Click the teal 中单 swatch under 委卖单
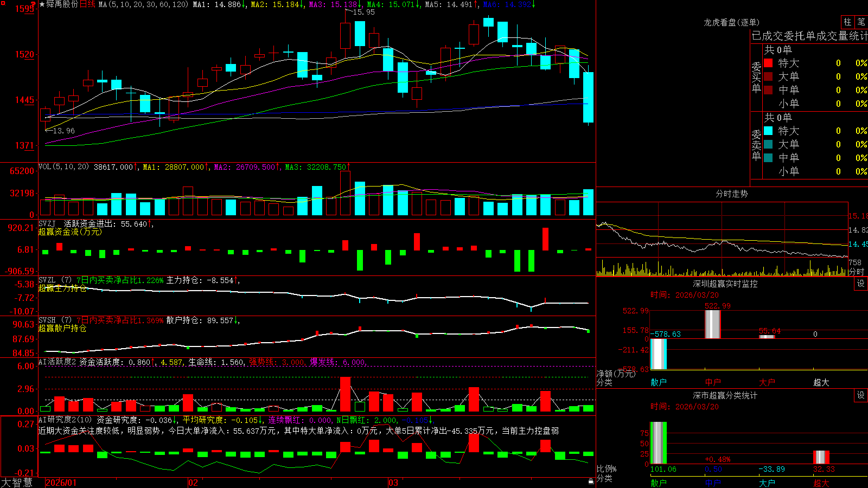 point(768,158)
